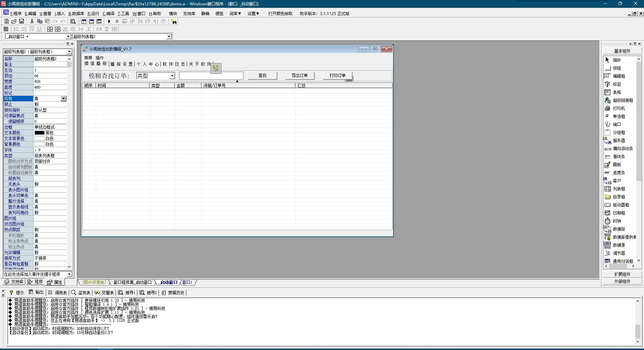Click the Run play arrow icon
The image size is (644, 350).
coord(109,21)
